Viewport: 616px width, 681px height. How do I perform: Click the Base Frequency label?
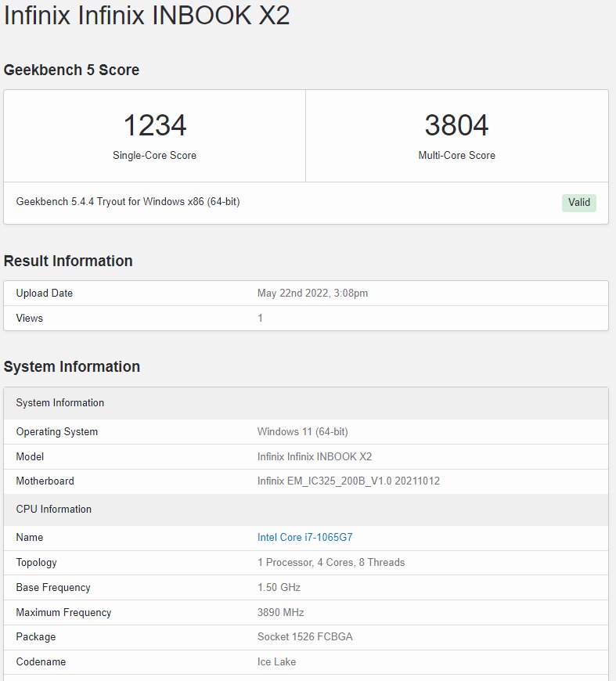(53, 588)
